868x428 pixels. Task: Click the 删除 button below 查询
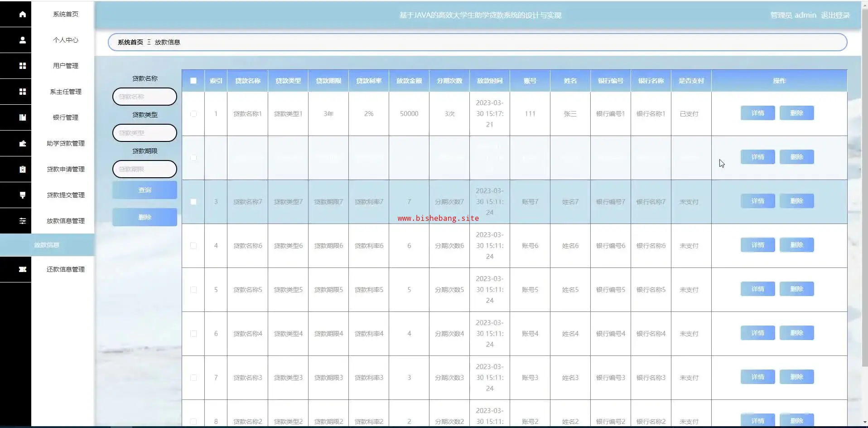(145, 217)
